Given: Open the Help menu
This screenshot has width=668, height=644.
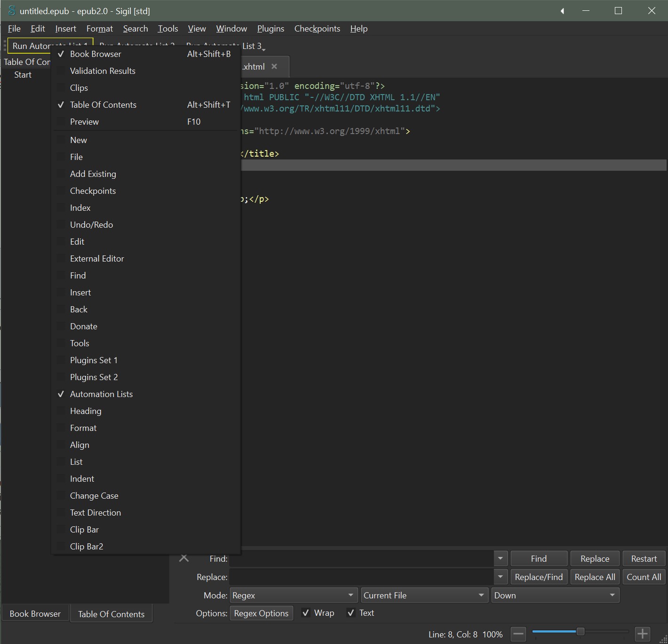Looking at the screenshot, I should pos(359,29).
